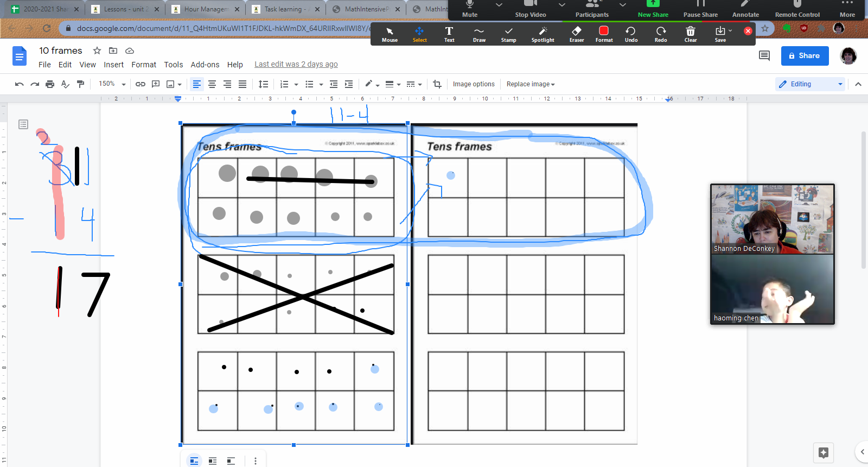The width and height of the screenshot is (868, 467).
Task: Hide the menus with the collapse arrow
Action: pyautogui.click(x=858, y=84)
